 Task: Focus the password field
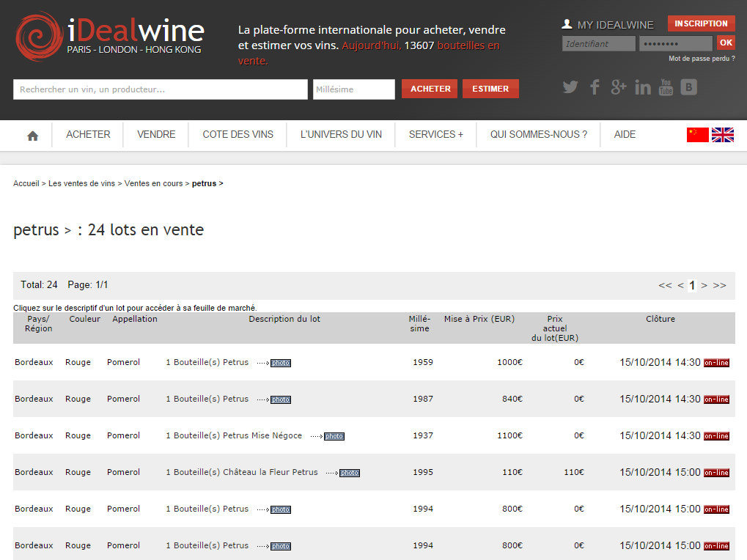coord(676,43)
